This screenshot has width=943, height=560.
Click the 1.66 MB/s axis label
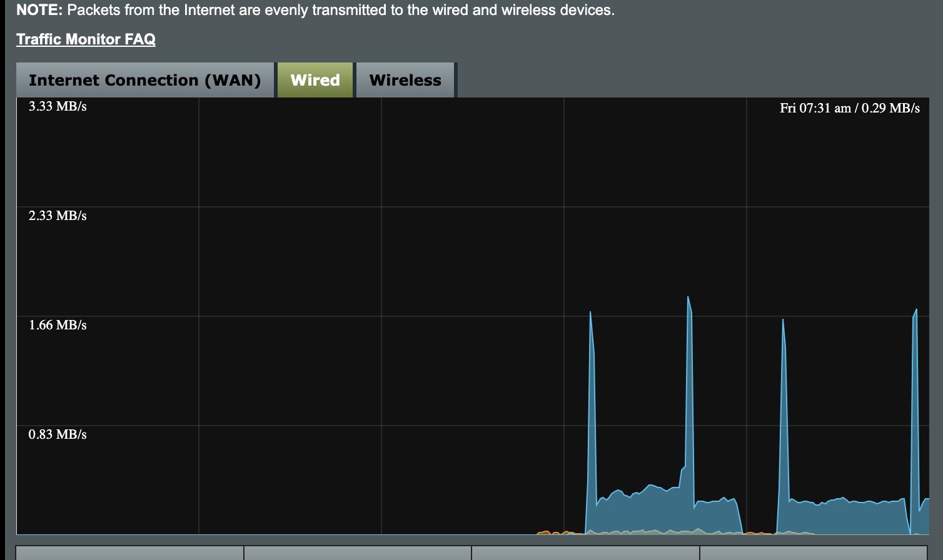pos(58,325)
